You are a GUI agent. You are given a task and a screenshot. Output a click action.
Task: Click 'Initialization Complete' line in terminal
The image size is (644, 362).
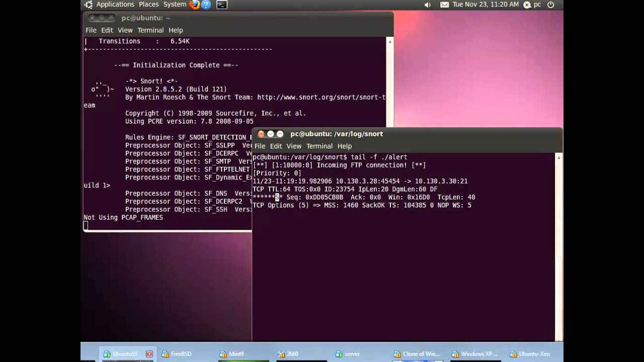point(176,65)
